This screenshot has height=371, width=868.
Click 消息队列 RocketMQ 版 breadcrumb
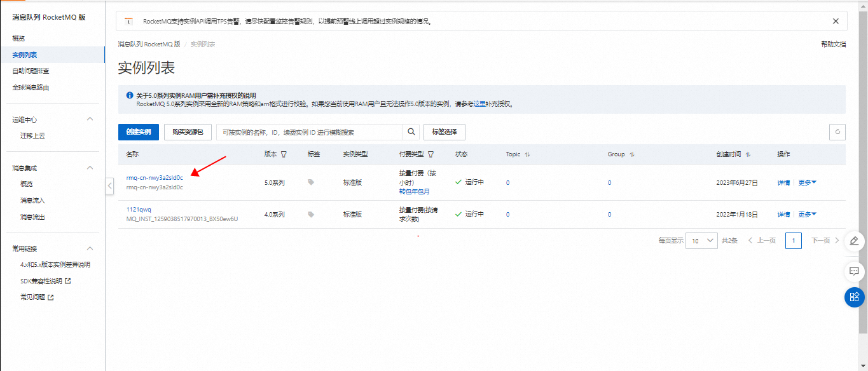pyautogui.click(x=149, y=44)
